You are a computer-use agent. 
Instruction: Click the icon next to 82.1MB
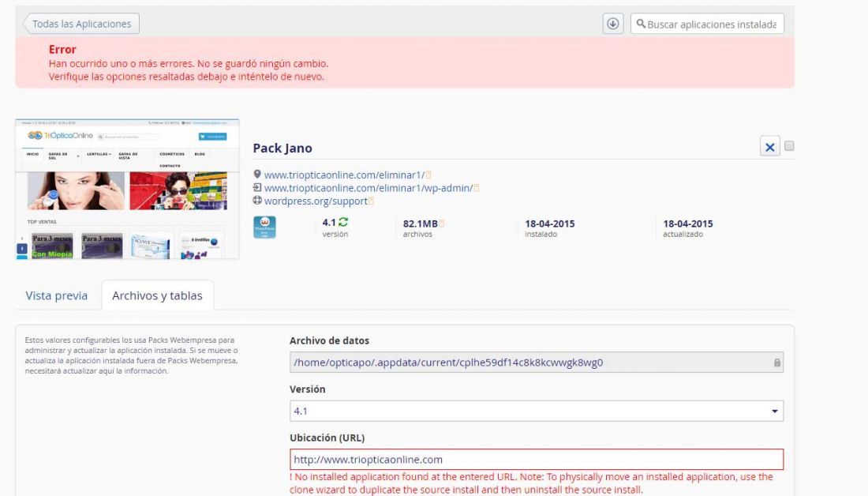pyautogui.click(x=442, y=224)
